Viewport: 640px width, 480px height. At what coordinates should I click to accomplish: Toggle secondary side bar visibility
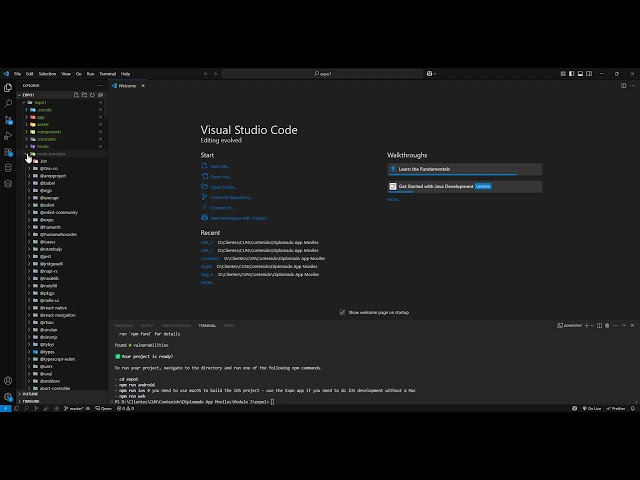(x=589, y=73)
